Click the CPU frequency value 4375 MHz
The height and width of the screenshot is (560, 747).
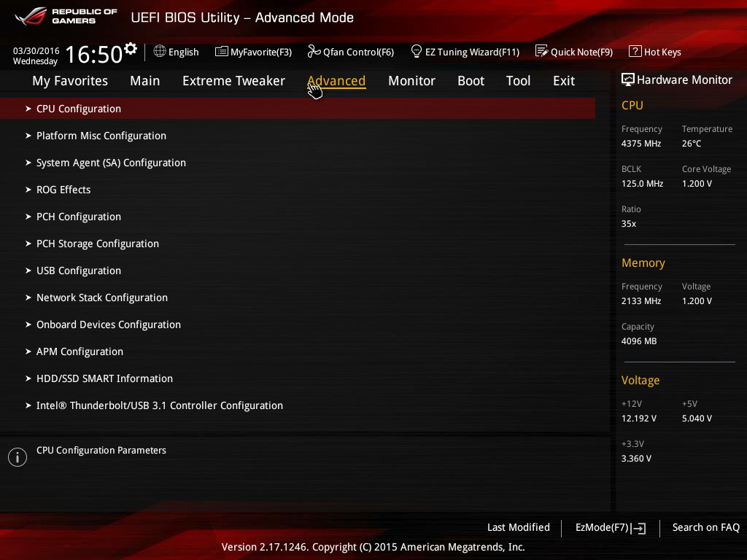tap(640, 144)
